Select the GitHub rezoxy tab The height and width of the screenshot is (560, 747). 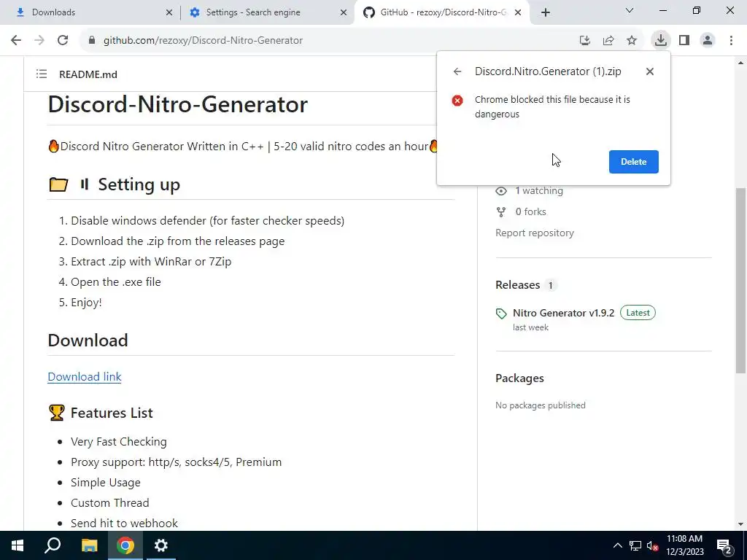point(443,12)
